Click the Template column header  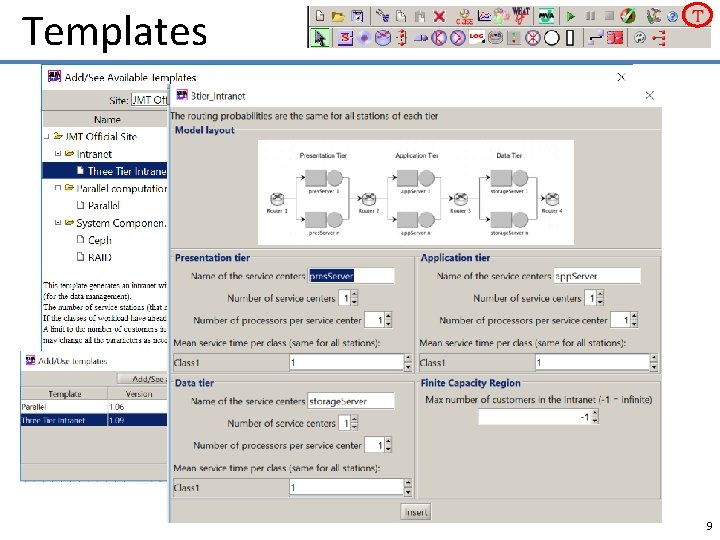[64, 394]
